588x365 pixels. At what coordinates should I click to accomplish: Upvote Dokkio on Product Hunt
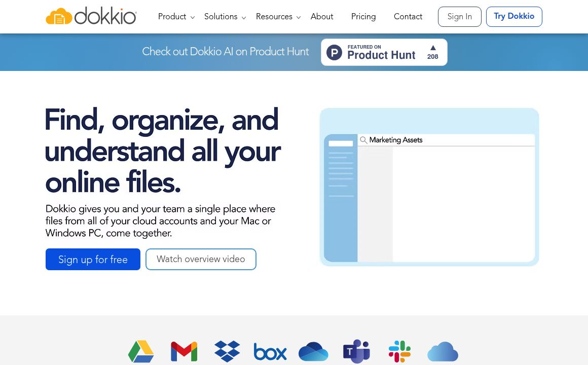tap(432, 52)
